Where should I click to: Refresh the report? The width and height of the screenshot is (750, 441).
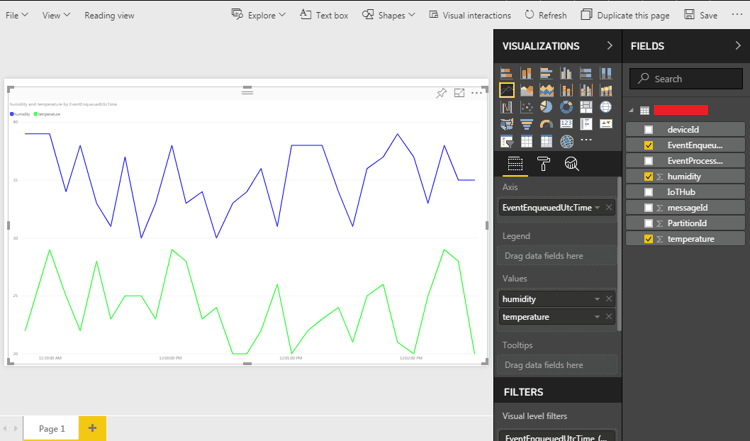(545, 15)
